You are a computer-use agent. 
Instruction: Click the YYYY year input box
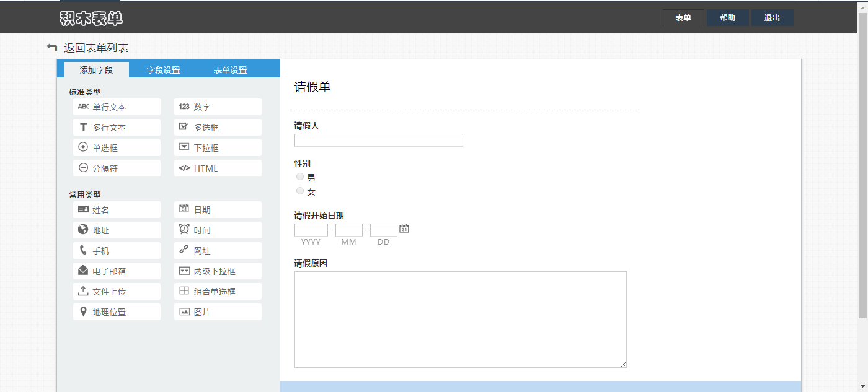click(x=311, y=230)
